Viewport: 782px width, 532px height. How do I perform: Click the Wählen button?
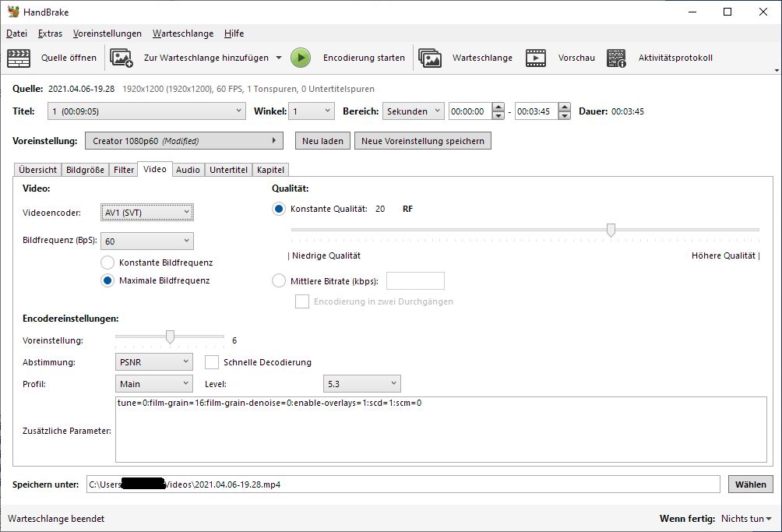tap(751, 484)
